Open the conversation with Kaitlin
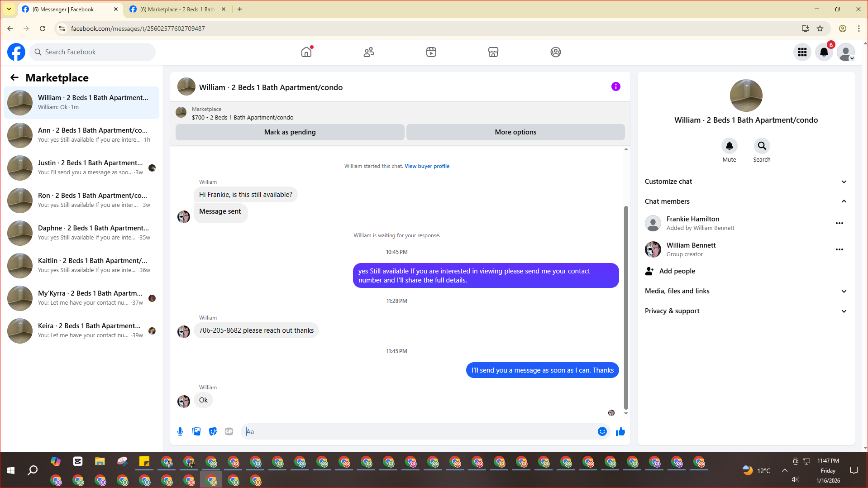 [81, 265]
